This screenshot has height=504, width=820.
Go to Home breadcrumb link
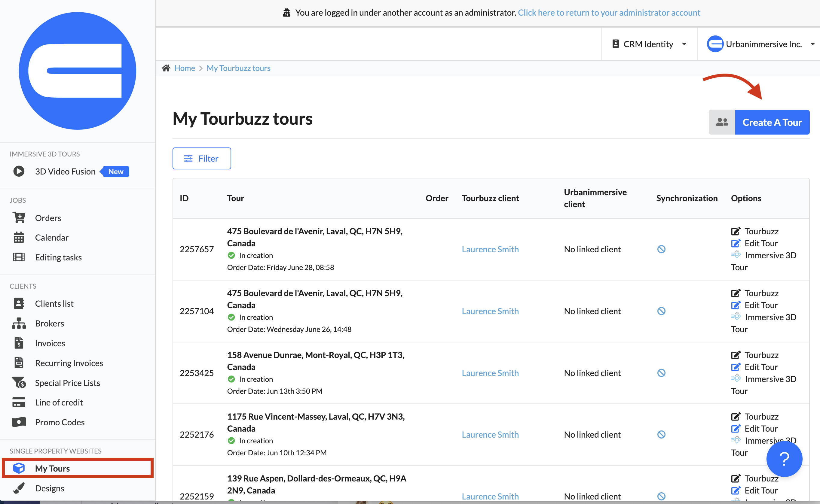(185, 68)
